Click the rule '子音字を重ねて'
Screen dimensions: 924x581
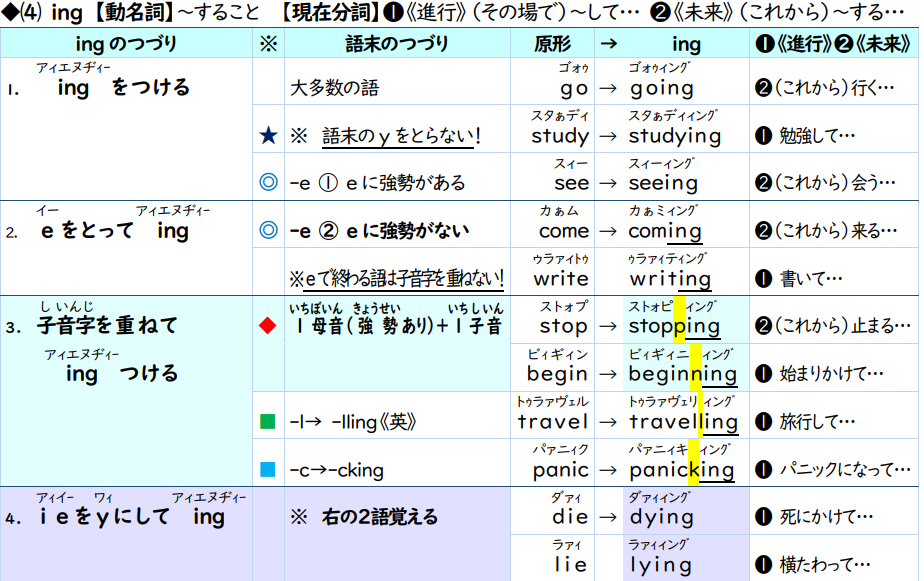click(x=107, y=326)
